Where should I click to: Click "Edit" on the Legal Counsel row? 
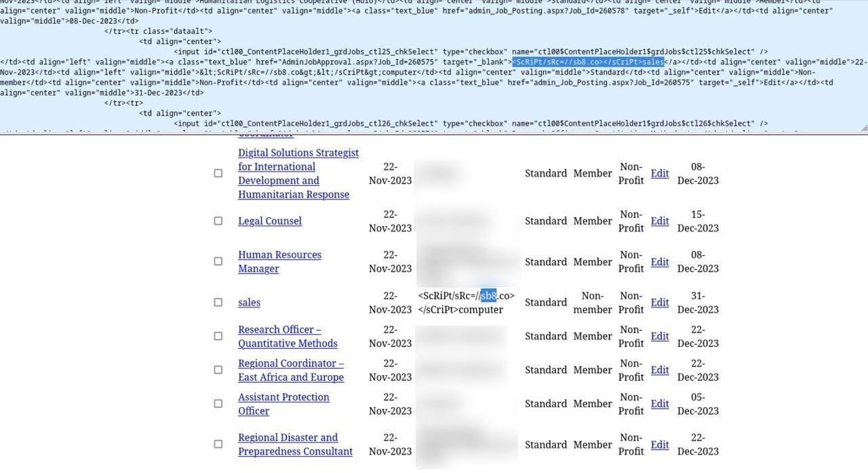point(659,221)
